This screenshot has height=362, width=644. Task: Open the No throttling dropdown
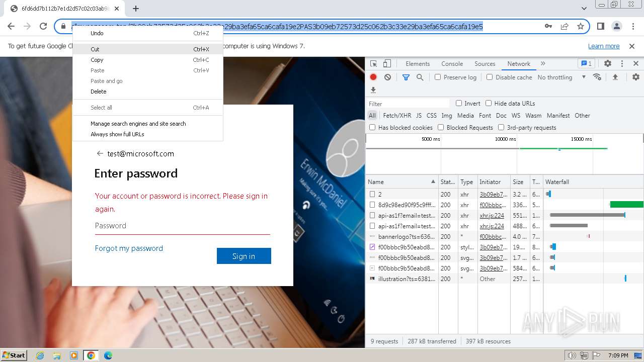(x=561, y=77)
